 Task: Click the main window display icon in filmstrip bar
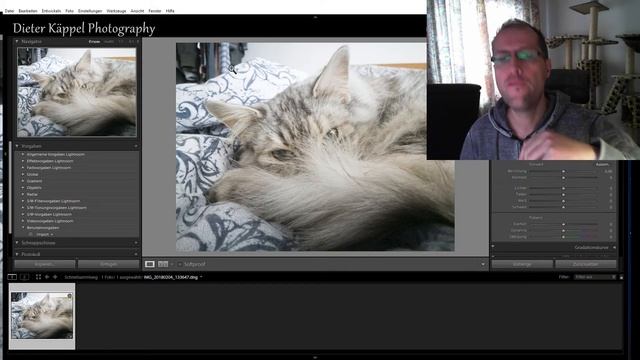pos(12,277)
